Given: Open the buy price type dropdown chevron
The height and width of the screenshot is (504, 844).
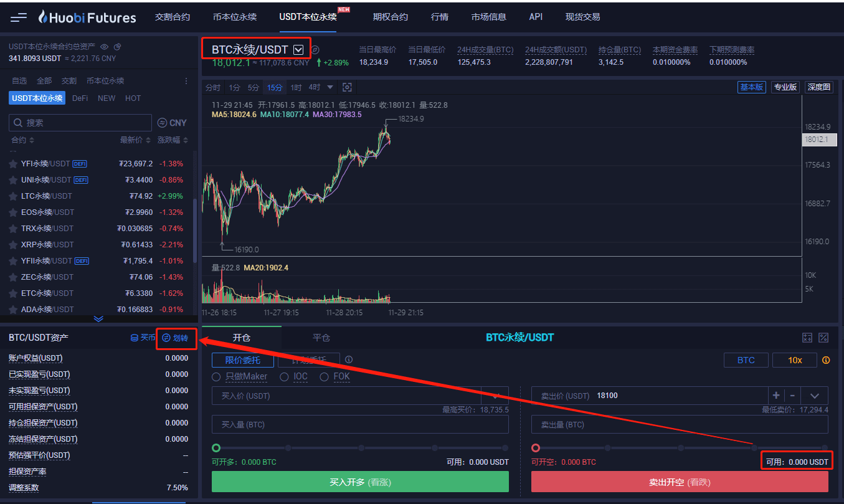Looking at the screenshot, I should pyautogui.click(x=495, y=396).
